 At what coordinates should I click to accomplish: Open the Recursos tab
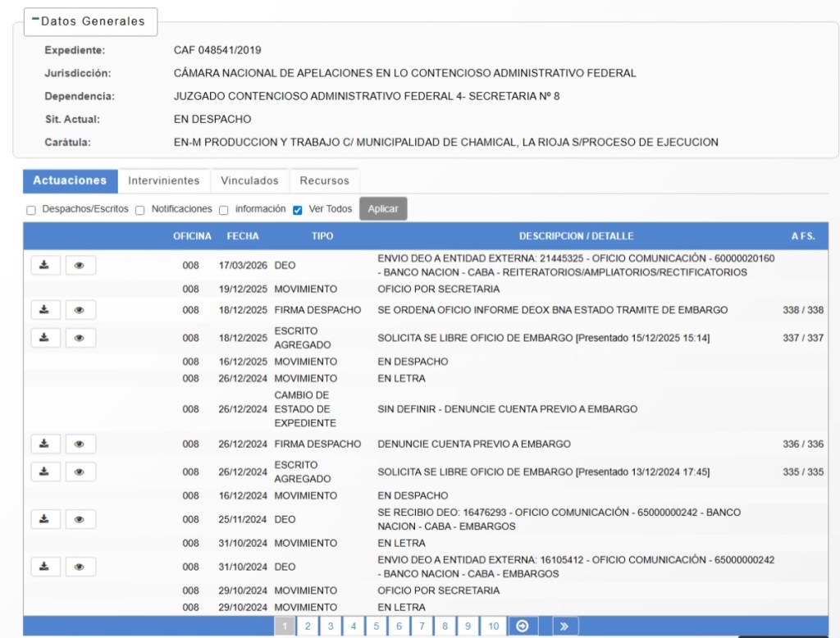tap(325, 180)
